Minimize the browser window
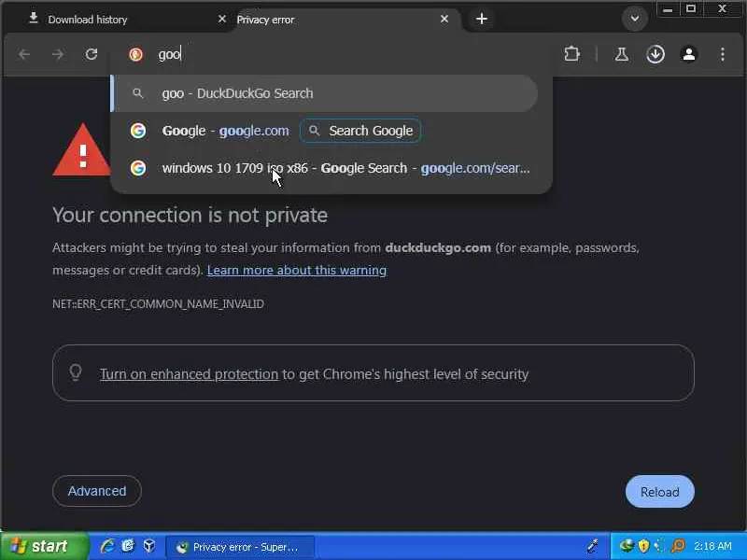Viewport: 747px width, 560px height. point(668,9)
